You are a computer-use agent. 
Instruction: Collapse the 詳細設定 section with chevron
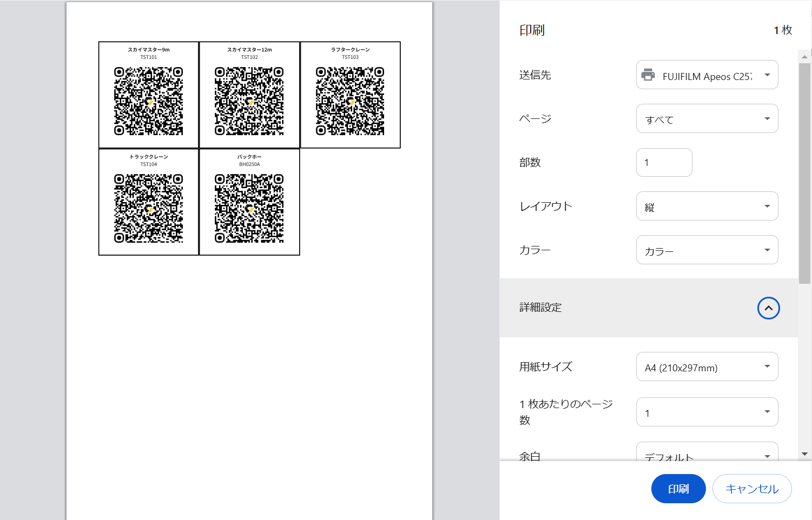[768, 308]
